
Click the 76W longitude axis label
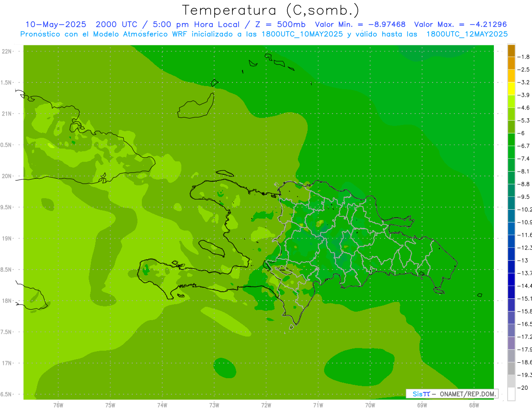(x=58, y=405)
